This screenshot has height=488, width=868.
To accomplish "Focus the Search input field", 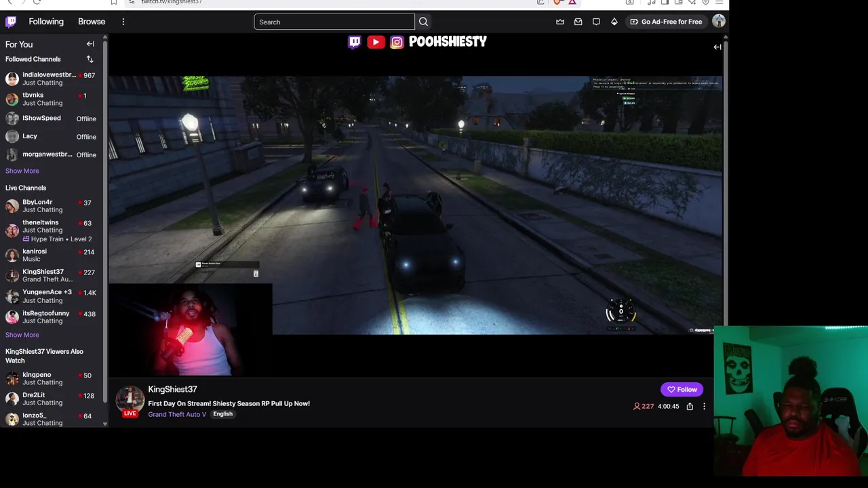I will click(334, 22).
